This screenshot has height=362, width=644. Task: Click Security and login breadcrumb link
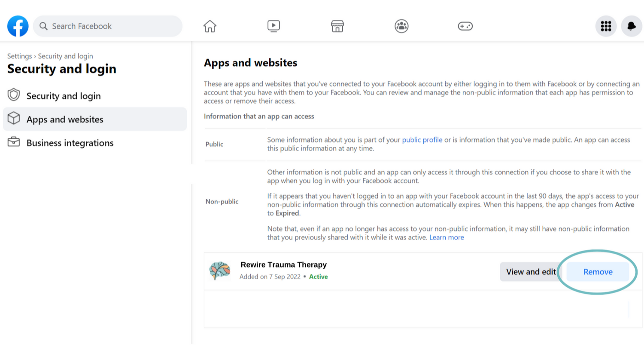[65, 56]
